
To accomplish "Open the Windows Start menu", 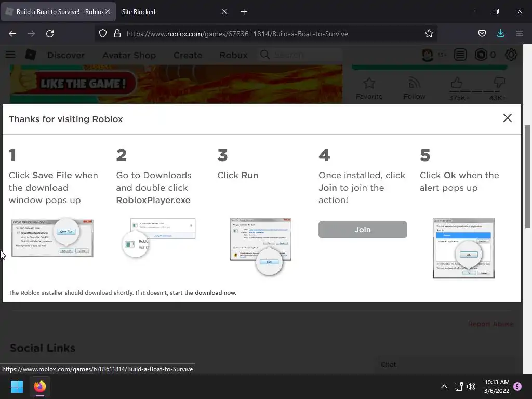I will tap(17, 387).
